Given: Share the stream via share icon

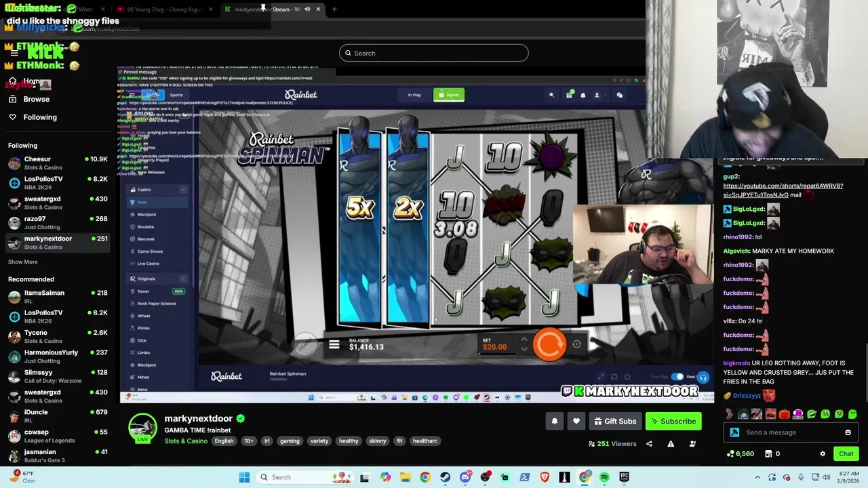Looking at the screenshot, I should point(649,444).
